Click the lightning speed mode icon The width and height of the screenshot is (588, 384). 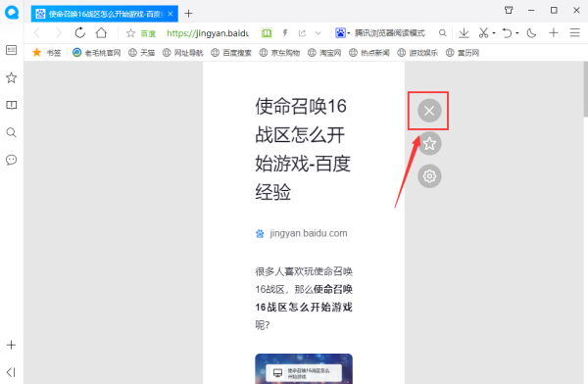point(285,33)
